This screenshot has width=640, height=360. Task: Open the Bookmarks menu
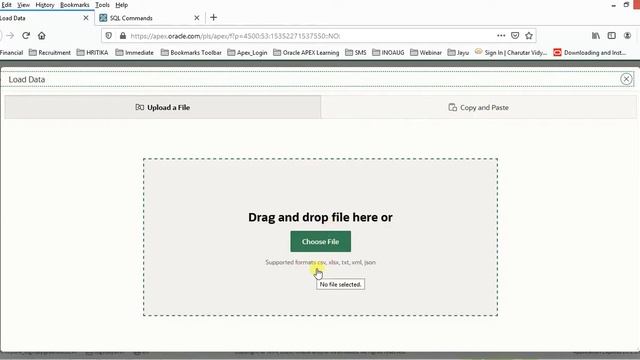(75, 5)
